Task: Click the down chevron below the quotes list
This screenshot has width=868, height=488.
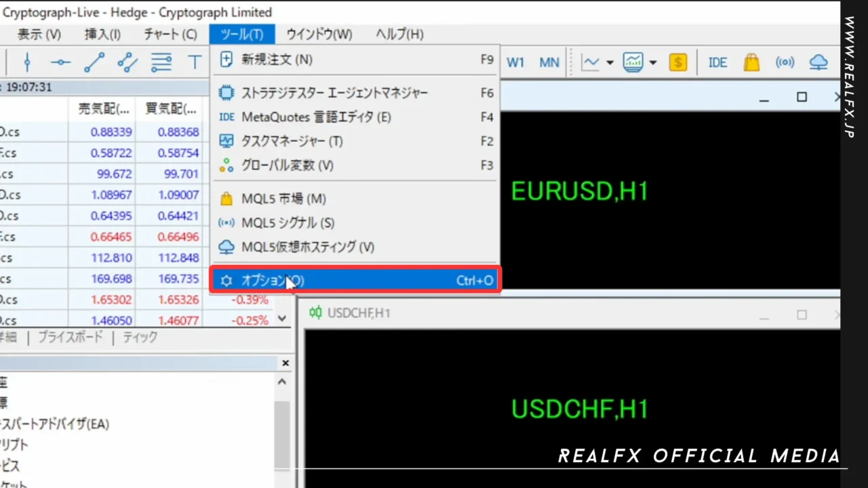Action: tap(281, 319)
